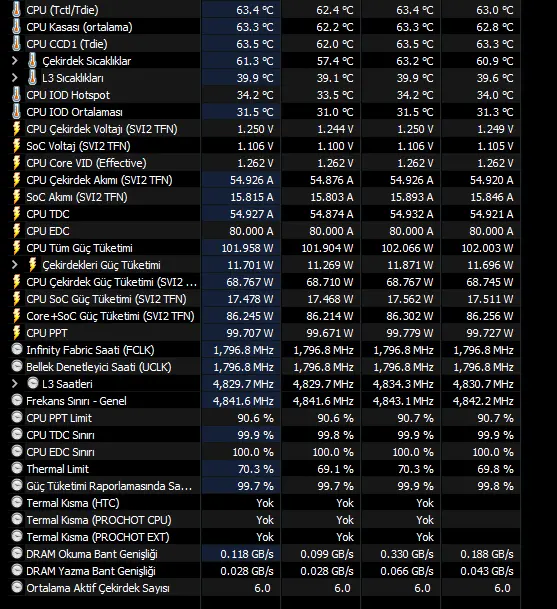Click lightning icon of CPU EDC row
The width and height of the screenshot is (557, 609).
(x=16, y=231)
